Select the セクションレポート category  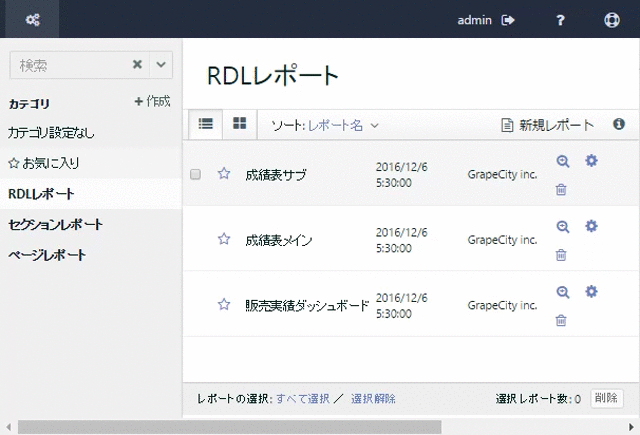coord(55,224)
